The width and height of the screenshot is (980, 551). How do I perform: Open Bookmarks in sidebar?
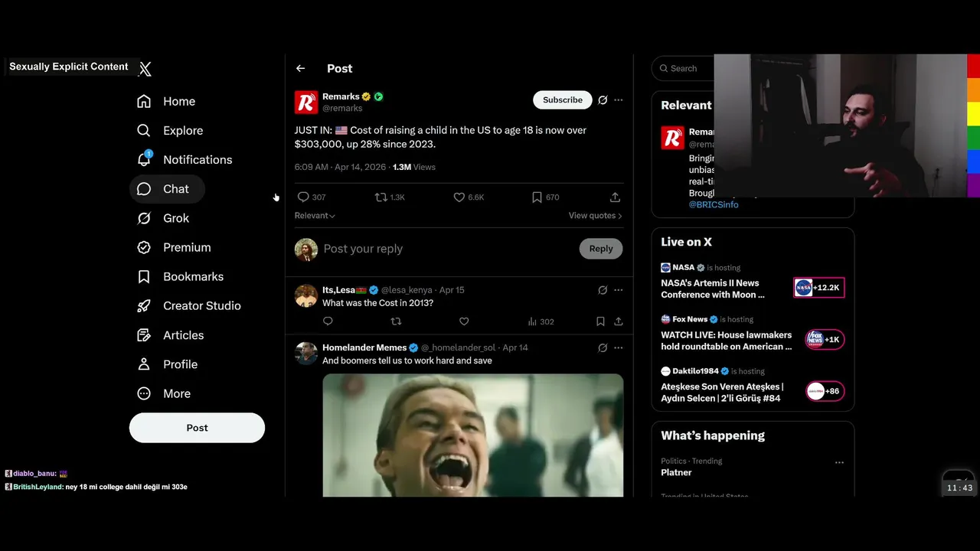click(x=180, y=276)
